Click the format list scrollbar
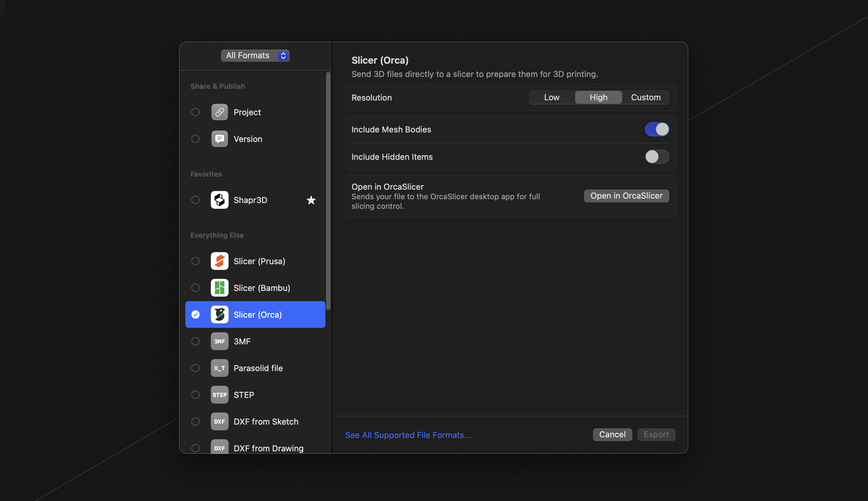Screen dimensions: 868x501 [328, 191]
